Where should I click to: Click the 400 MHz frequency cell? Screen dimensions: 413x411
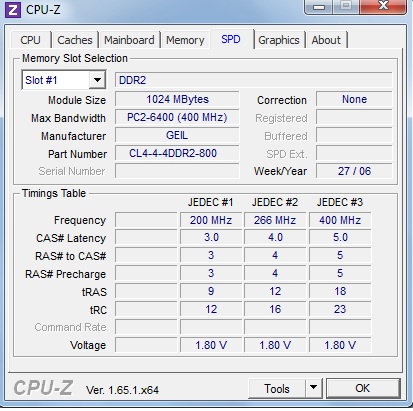(340, 220)
